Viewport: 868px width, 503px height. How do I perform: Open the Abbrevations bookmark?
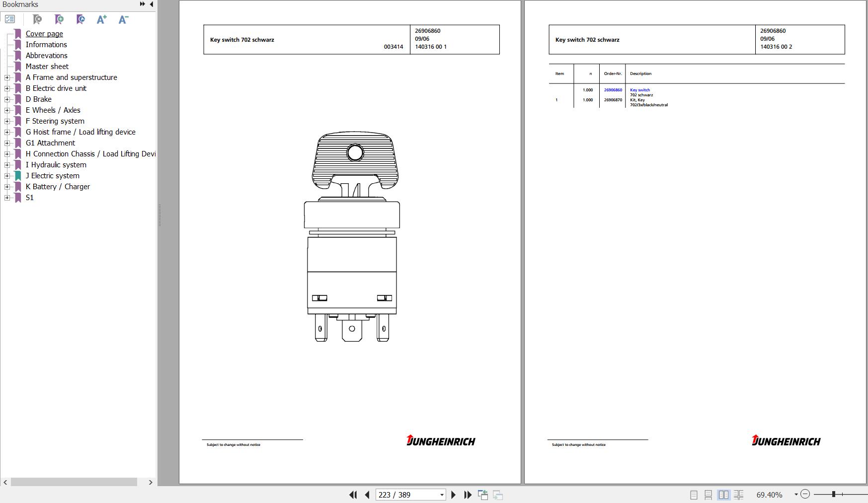(x=47, y=56)
